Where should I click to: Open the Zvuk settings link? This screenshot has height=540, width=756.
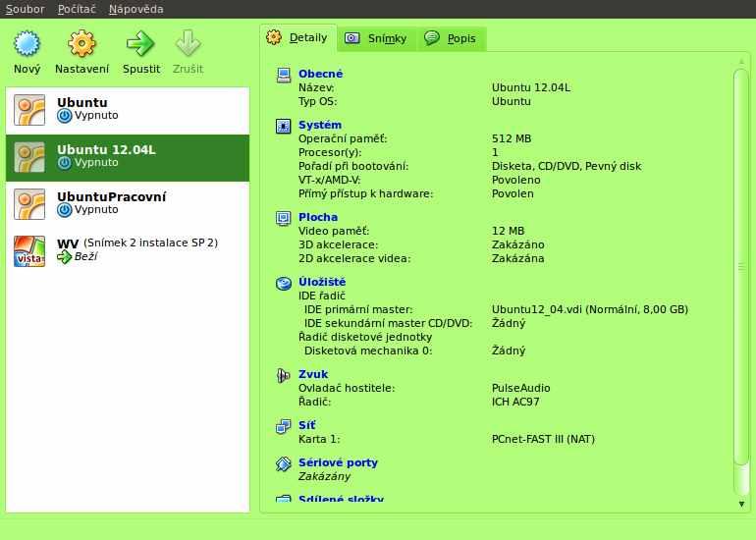tap(313, 374)
